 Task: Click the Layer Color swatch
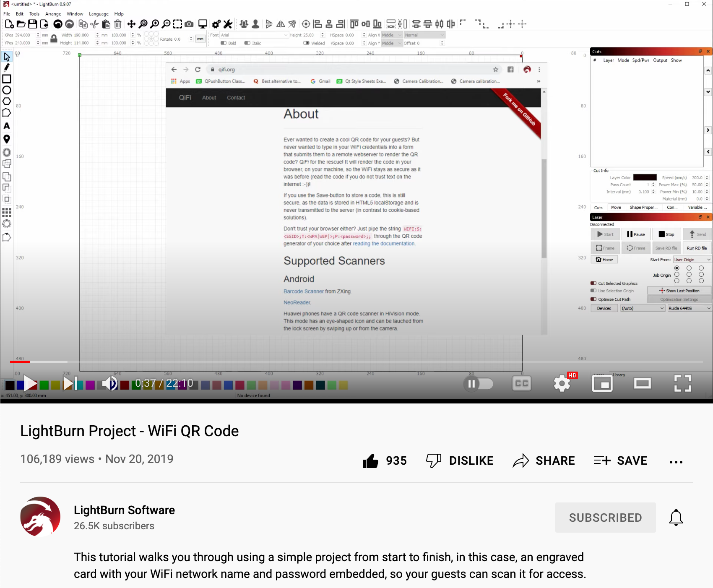[x=645, y=177]
